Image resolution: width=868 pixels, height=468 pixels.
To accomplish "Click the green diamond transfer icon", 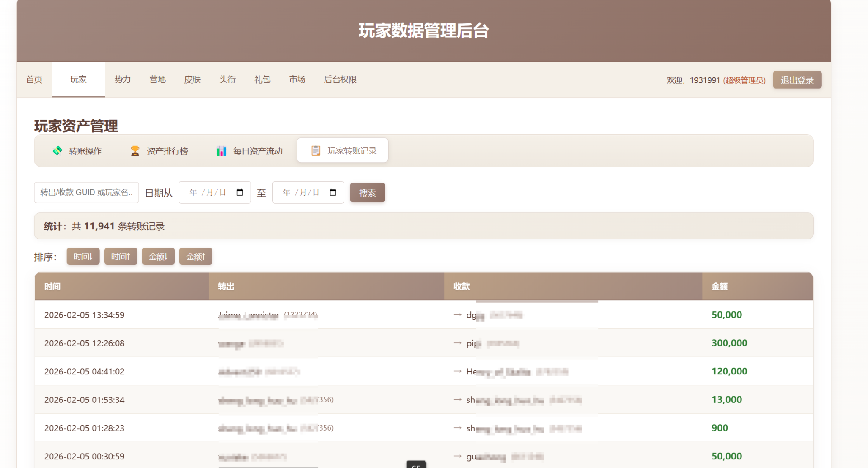I will pyautogui.click(x=57, y=151).
